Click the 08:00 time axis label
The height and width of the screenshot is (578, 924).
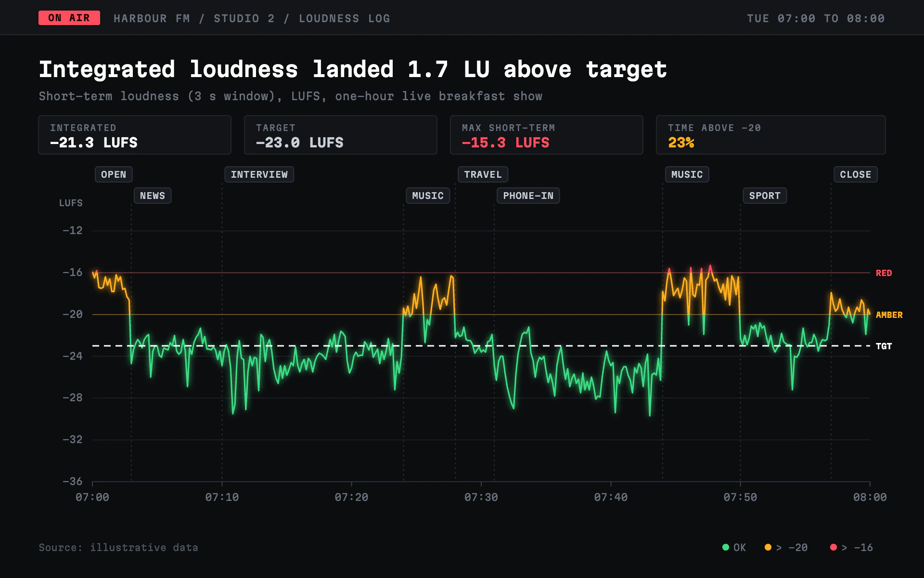[x=870, y=497]
